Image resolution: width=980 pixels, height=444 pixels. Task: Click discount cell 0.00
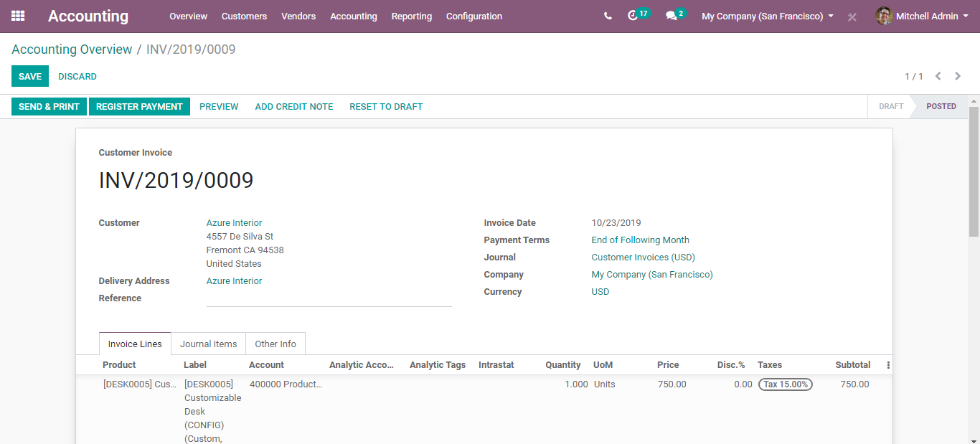coord(743,384)
